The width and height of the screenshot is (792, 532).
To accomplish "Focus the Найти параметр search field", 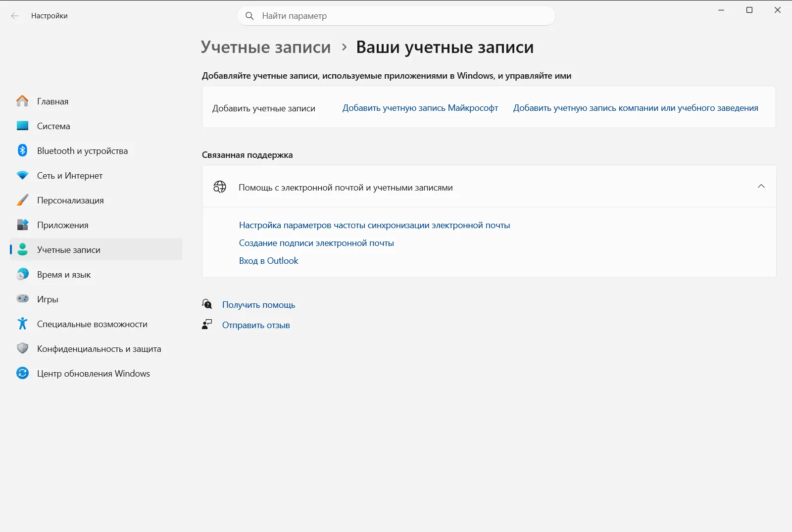I will point(396,16).
